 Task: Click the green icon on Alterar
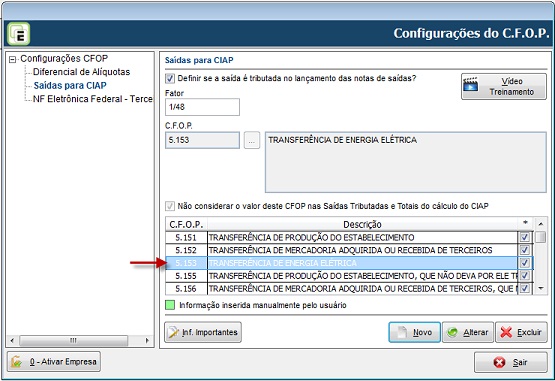453,332
